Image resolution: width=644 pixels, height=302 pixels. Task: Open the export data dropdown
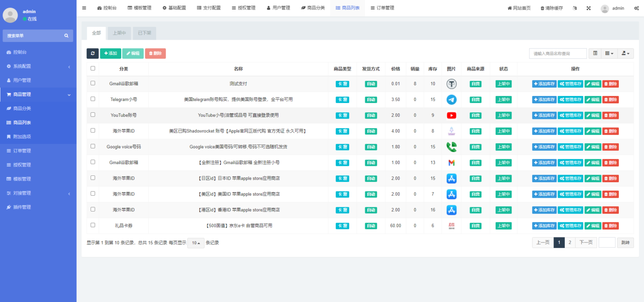click(626, 53)
